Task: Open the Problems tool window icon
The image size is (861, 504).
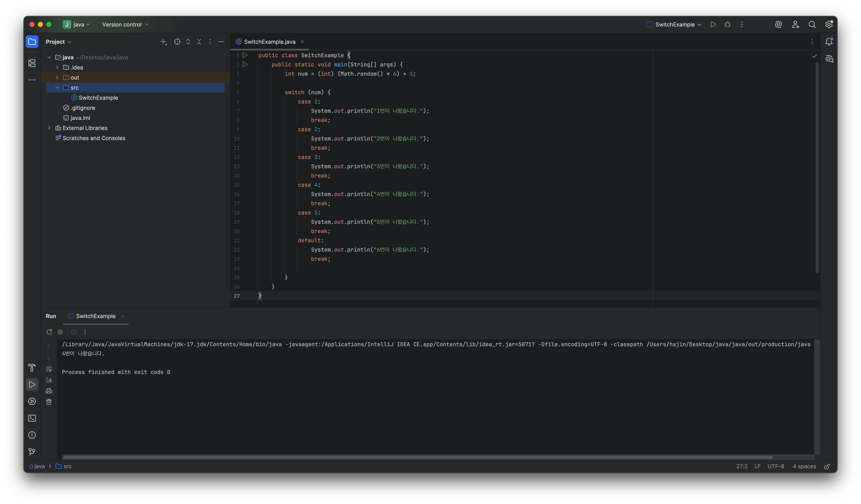Action: (32, 435)
